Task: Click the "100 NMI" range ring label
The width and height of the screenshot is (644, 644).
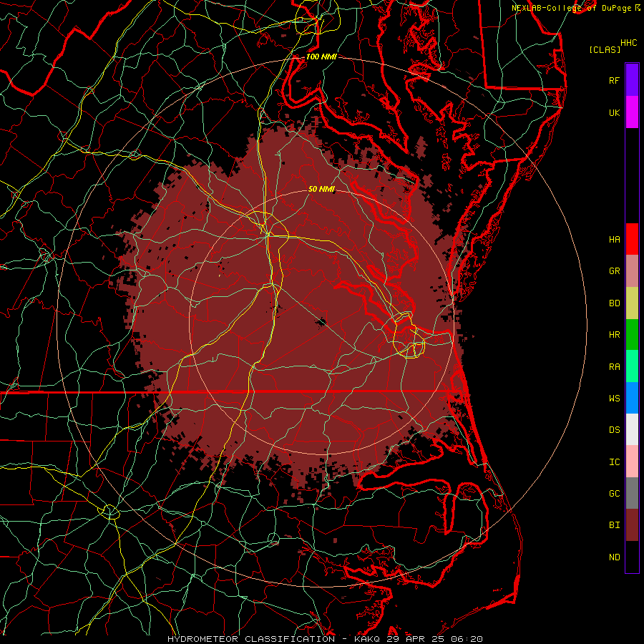Action: point(321,57)
